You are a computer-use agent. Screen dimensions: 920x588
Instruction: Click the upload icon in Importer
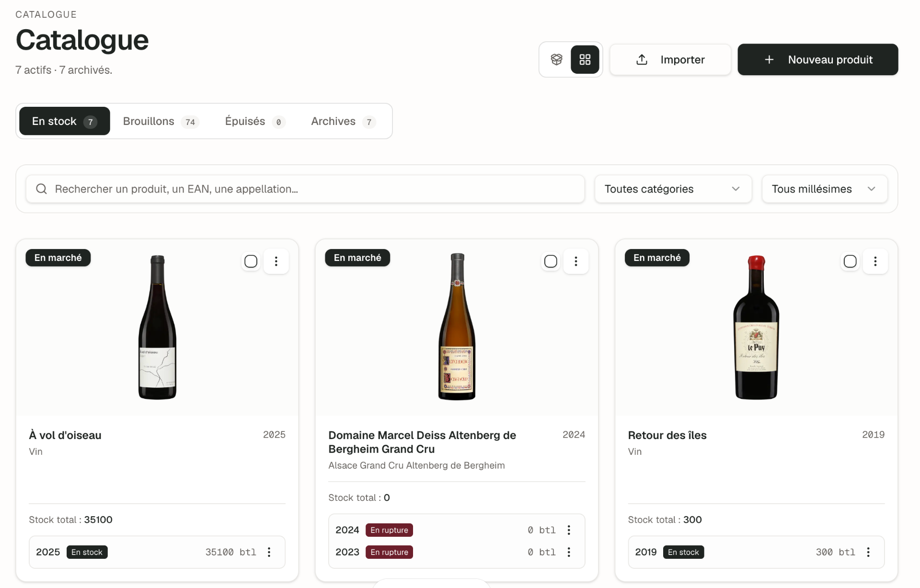coord(642,59)
